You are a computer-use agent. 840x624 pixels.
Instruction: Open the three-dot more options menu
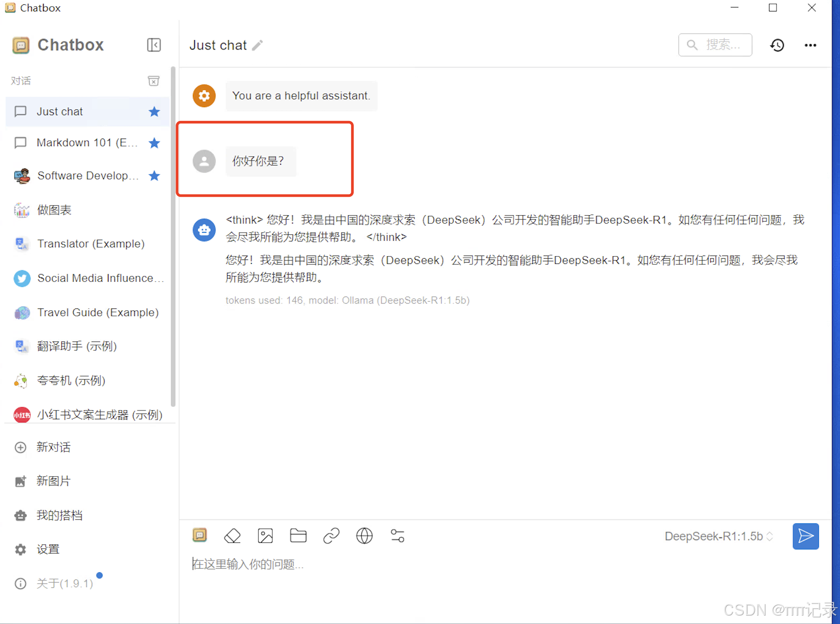[x=810, y=45]
